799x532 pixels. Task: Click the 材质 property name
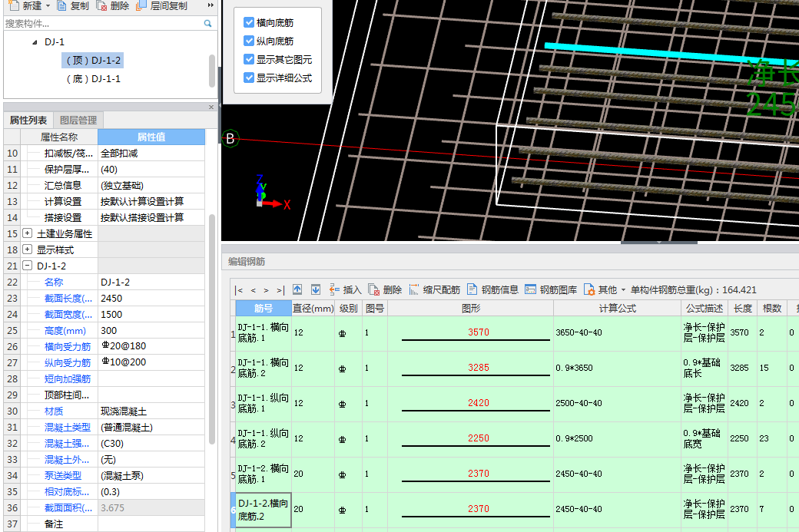pos(54,411)
